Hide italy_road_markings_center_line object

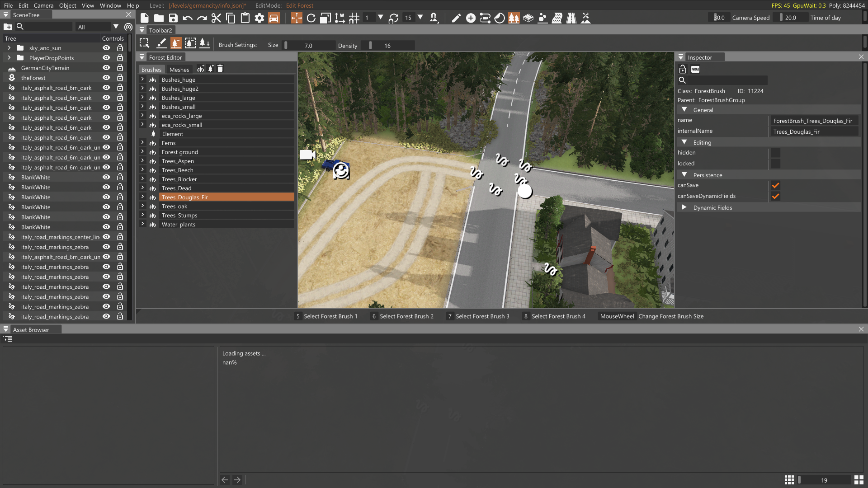[106, 237]
